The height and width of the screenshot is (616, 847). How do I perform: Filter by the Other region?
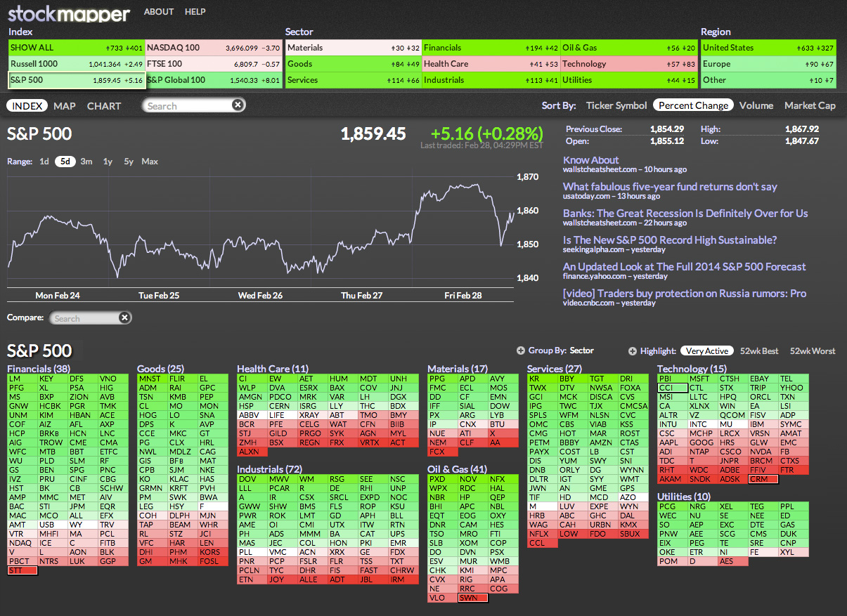[x=768, y=80]
